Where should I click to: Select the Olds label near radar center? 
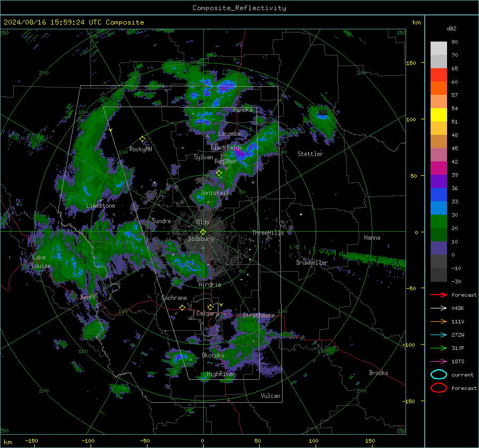tap(203, 222)
